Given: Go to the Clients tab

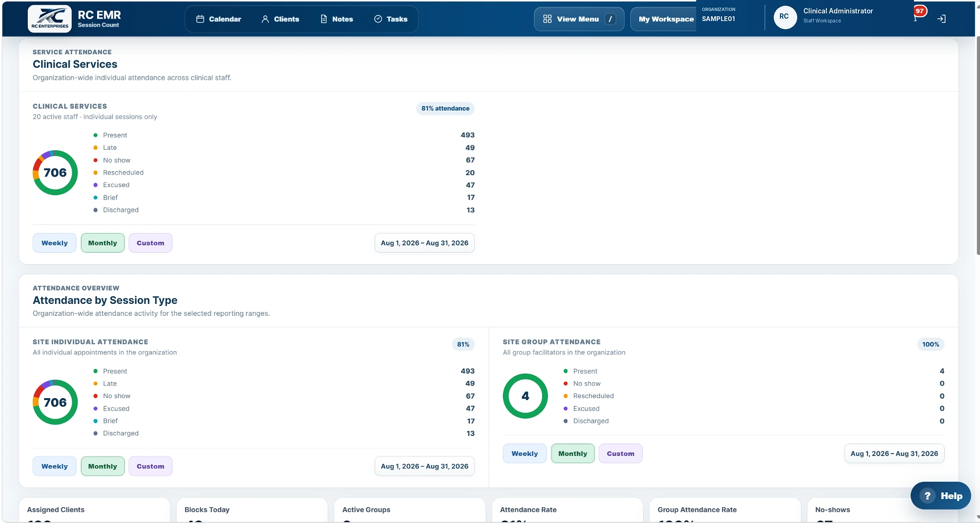Looking at the screenshot, I should 280,19.
